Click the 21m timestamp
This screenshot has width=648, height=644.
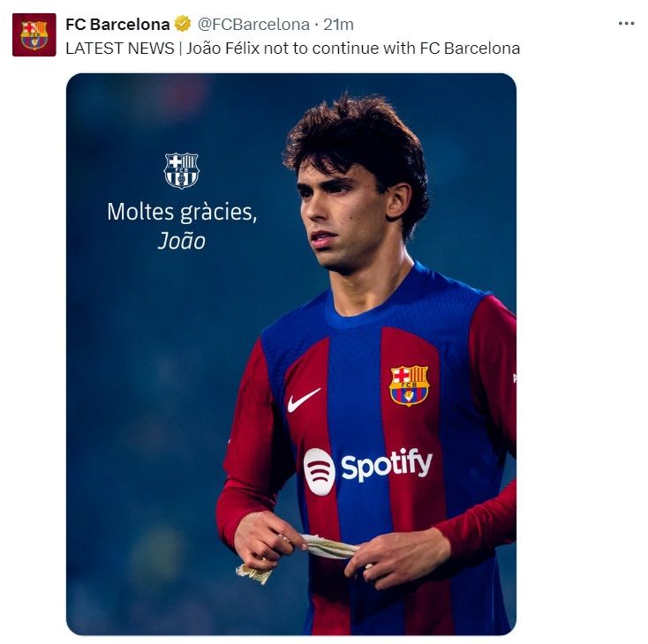[x=338, y=24]
